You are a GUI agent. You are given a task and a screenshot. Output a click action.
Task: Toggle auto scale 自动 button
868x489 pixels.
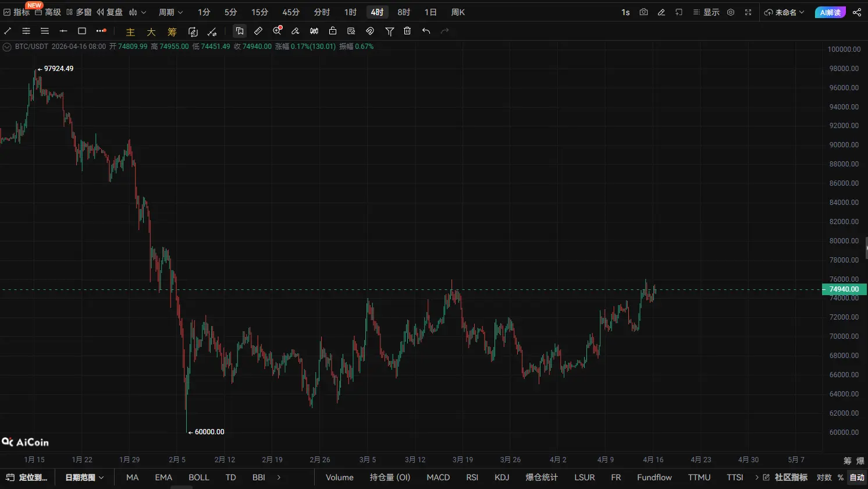click(857, 477)
